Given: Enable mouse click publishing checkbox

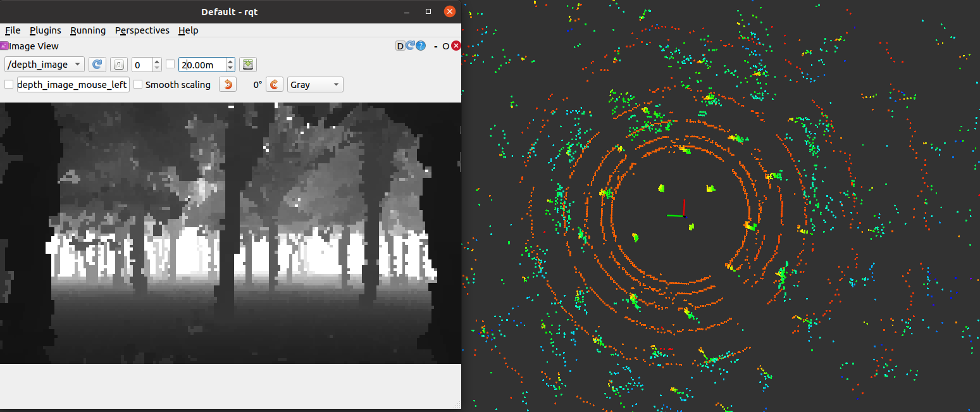Looking at the screenshot, I should click(x=9, y=85).
